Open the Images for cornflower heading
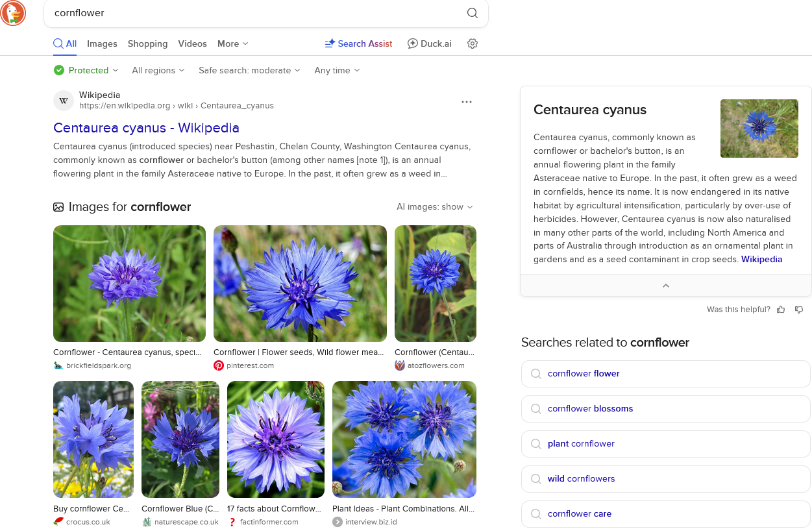This screenshot has width=812, height=529. pos(130,207)
